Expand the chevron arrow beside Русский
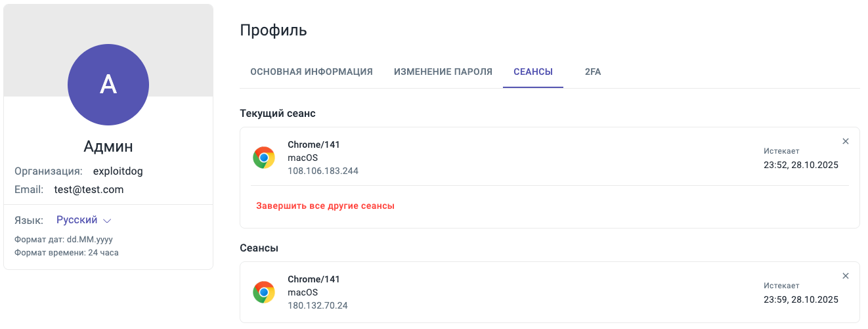Viewport: 868px width, 329px height. [108, 221]
